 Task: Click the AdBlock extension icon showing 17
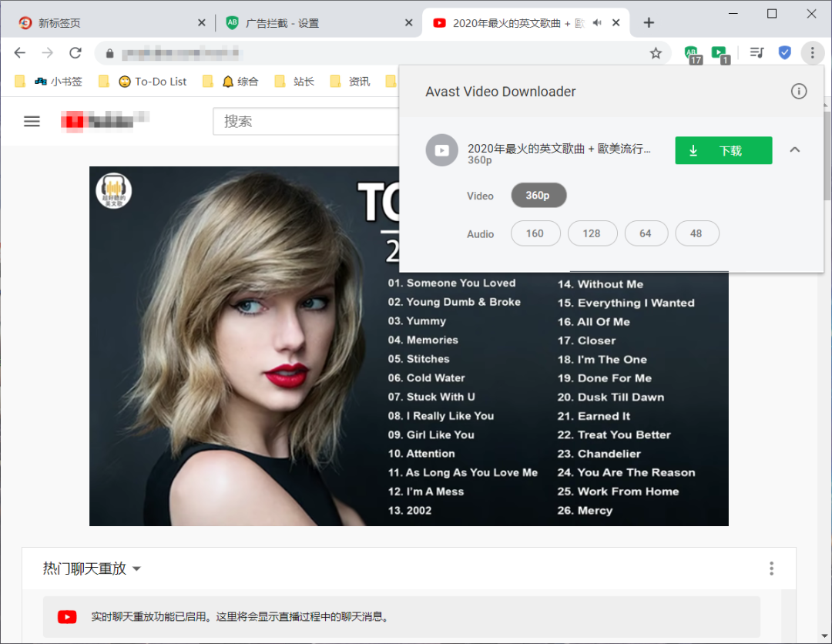click(691, 53)
